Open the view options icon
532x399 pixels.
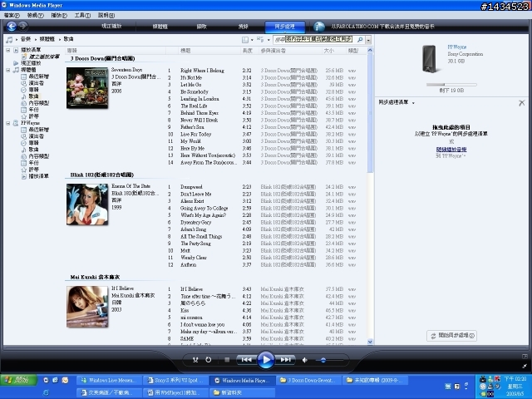tap(260, 40)
